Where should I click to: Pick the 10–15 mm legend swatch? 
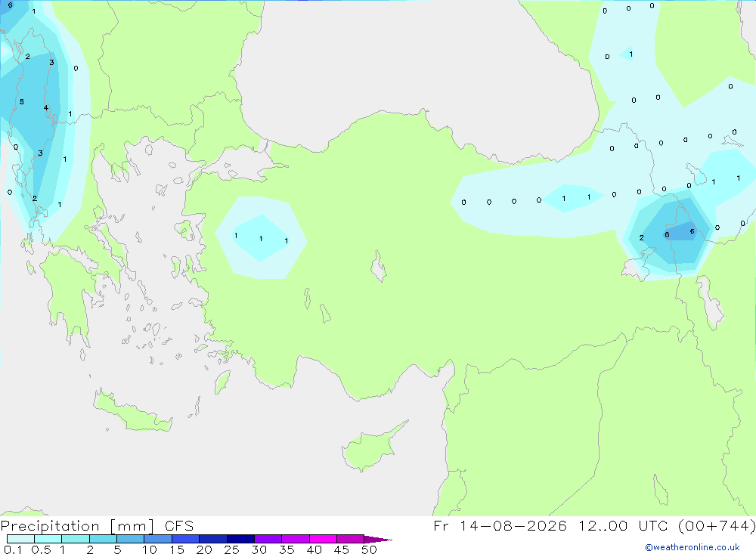pyautogui.click(x=158, y=539)
